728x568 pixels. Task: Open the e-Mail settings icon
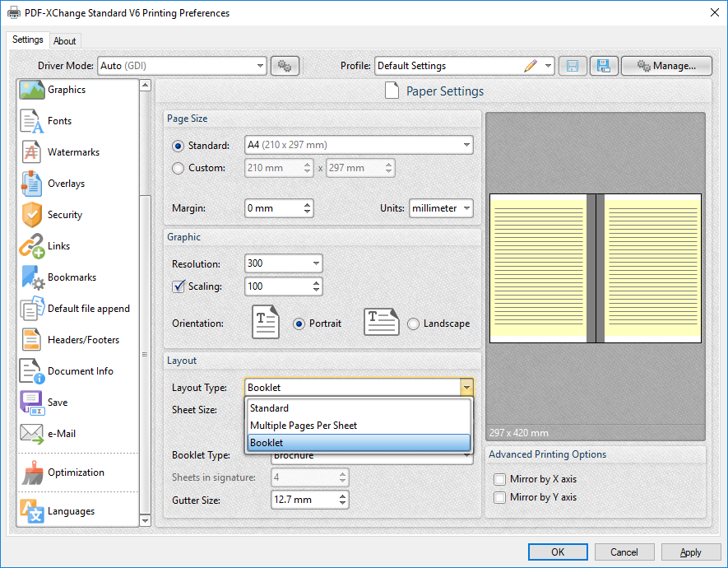pyautogui.click(x=31, y=434)
